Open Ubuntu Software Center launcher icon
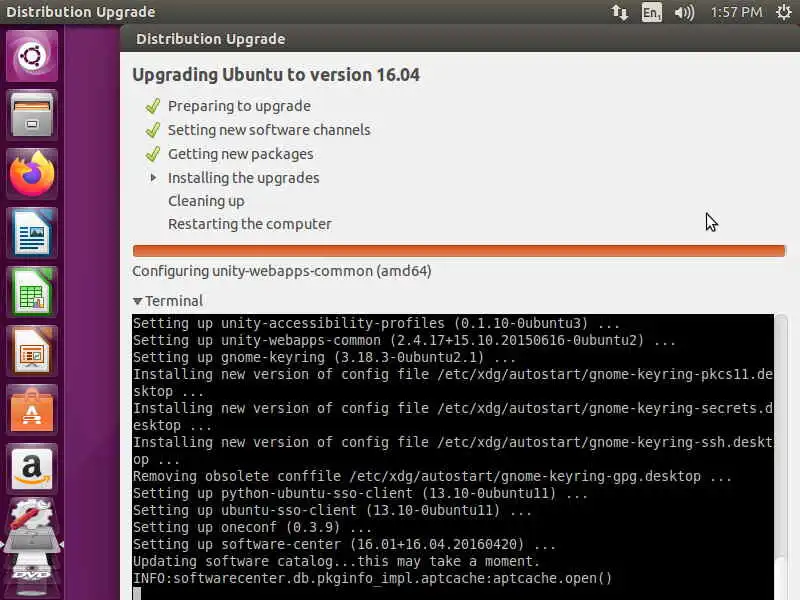 32,411
